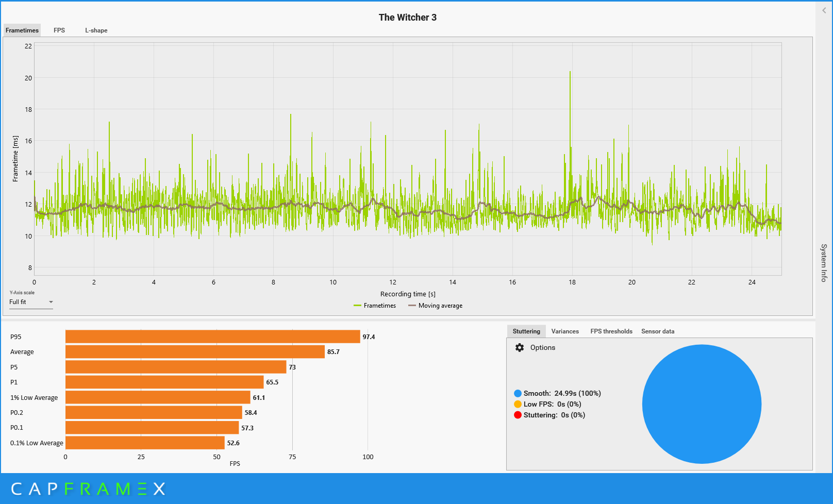Collapse the side panel chevron arrow
This screenshot has height=504, width=833.
824,10
